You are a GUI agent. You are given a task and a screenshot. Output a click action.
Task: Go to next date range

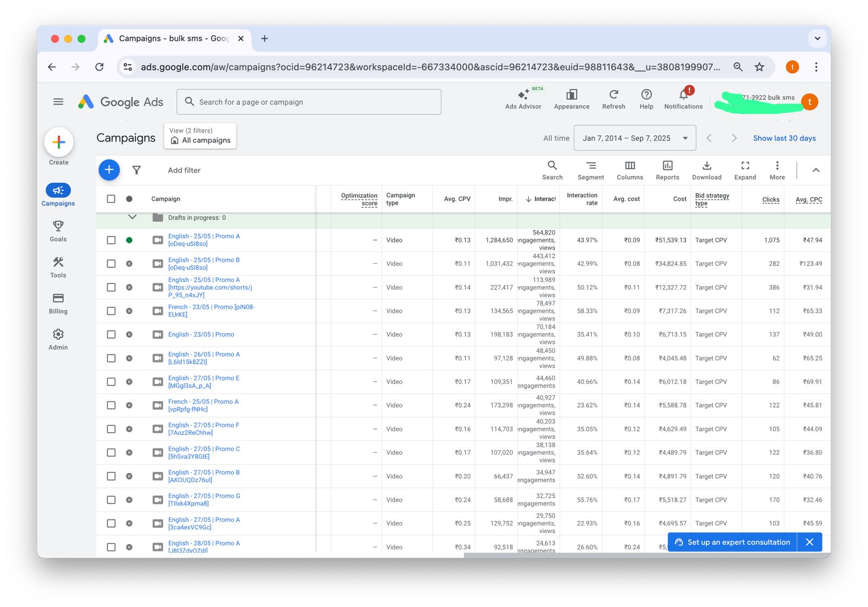tap(734, 138)
